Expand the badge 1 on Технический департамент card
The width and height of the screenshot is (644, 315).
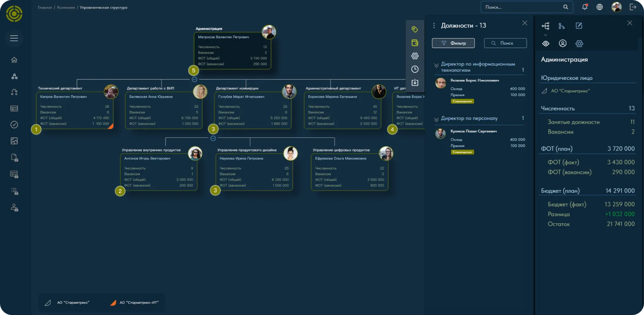click(36, 129)
